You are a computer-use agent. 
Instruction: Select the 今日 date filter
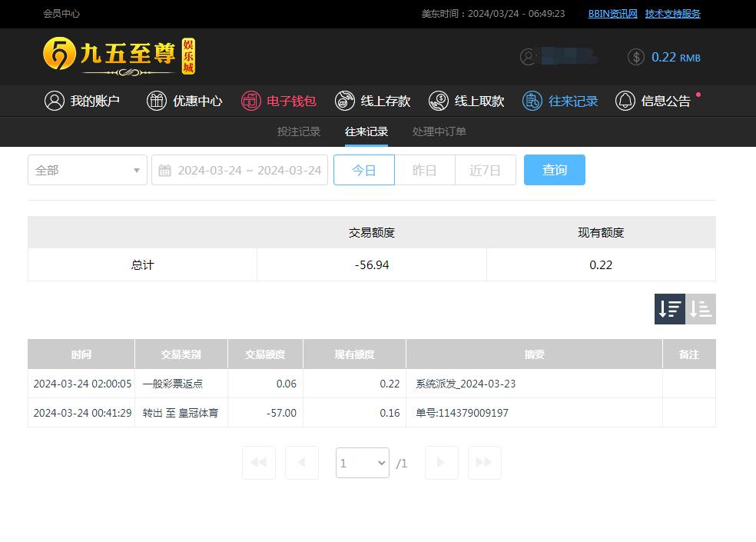[364, 170]
